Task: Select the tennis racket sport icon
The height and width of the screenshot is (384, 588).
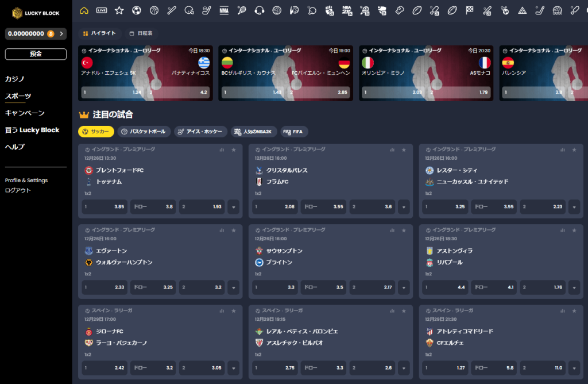Action: click(242, 10)
